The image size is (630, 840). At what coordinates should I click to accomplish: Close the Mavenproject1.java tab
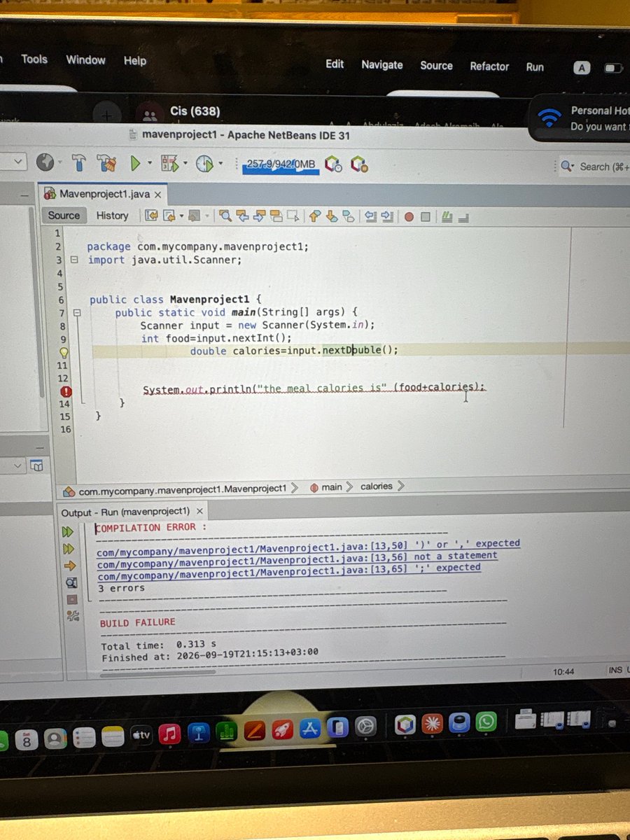158,195
